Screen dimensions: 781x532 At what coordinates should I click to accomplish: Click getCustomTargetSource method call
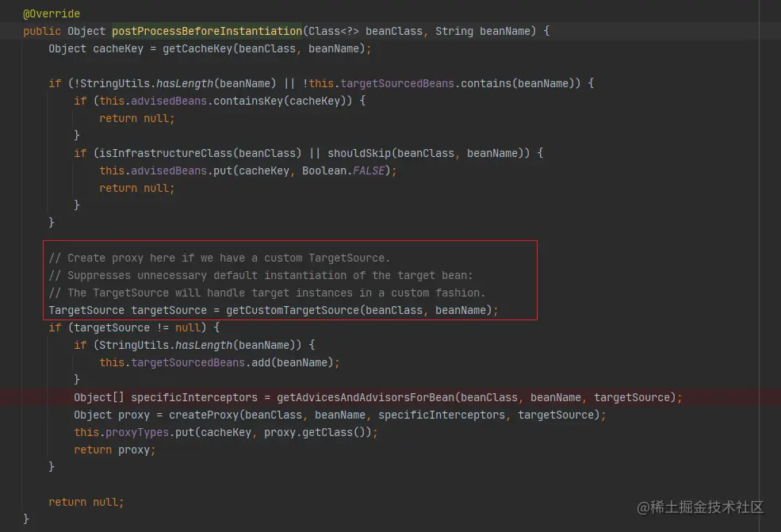click(293, 310)
